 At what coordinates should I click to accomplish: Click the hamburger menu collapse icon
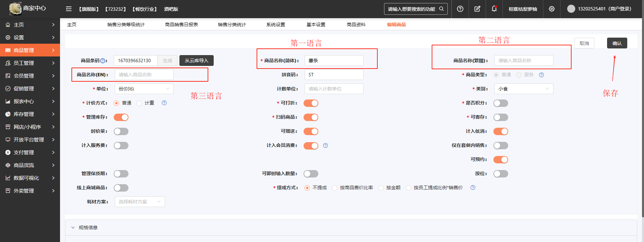pyautogui.click(x=69, y=9)
